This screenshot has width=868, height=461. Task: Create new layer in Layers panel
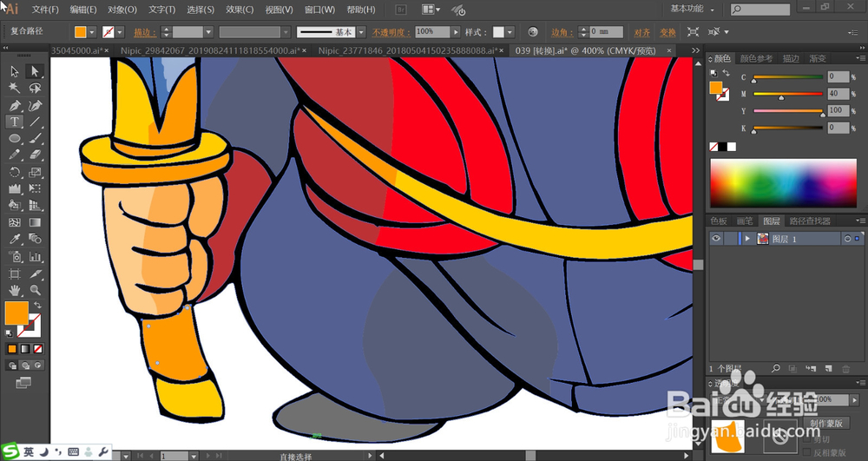click(829, 369)
